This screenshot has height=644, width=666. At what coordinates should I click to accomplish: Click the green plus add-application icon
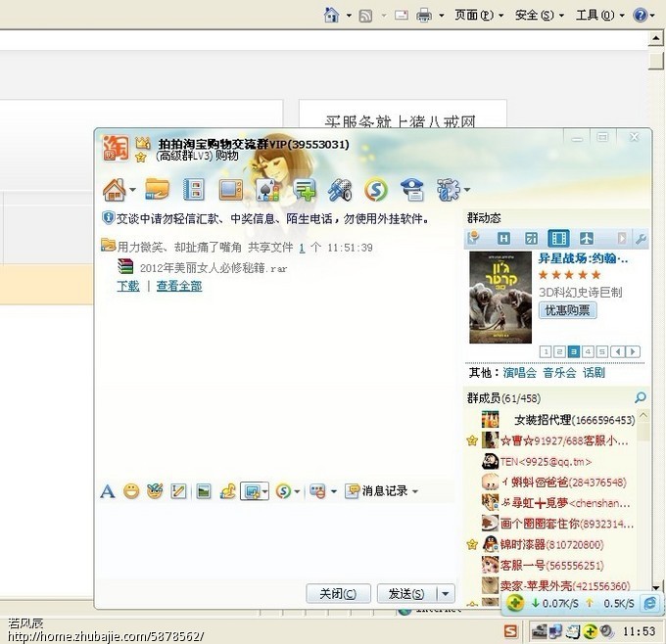pyautogui.click(x=305, y=189)
